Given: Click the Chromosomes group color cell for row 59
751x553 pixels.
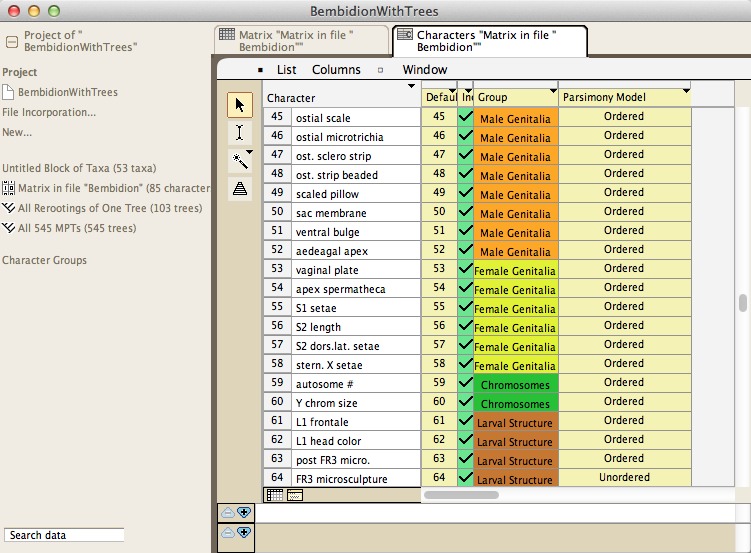Looking at the screenshot, I should pyautogui.click(x=515, y=384).
